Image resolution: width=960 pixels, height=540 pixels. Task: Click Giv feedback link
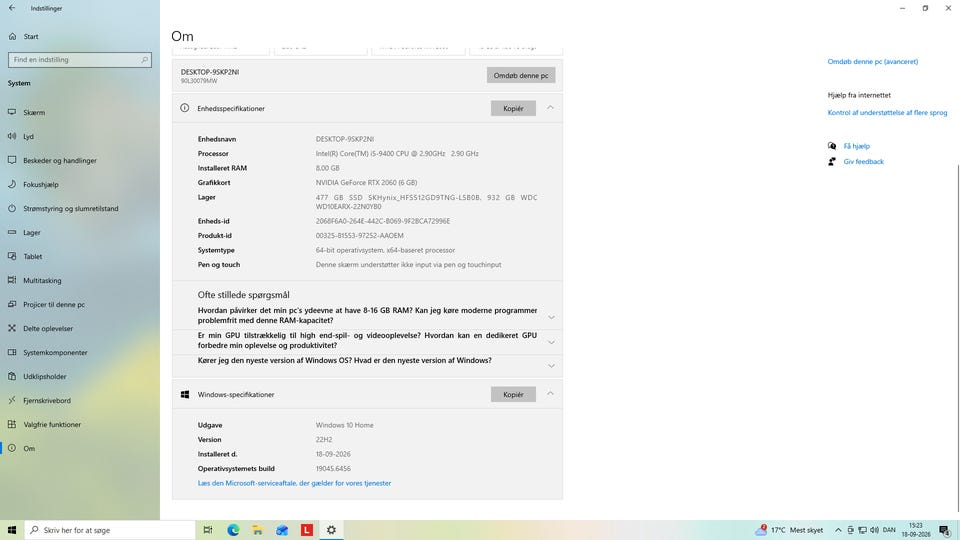pos(863,162)
